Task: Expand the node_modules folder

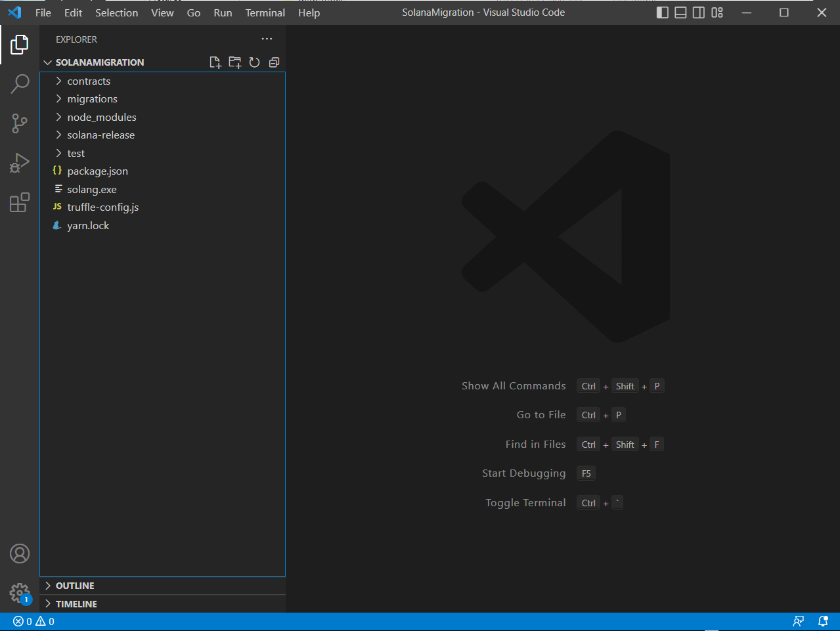Action: (x=162, y=118)
